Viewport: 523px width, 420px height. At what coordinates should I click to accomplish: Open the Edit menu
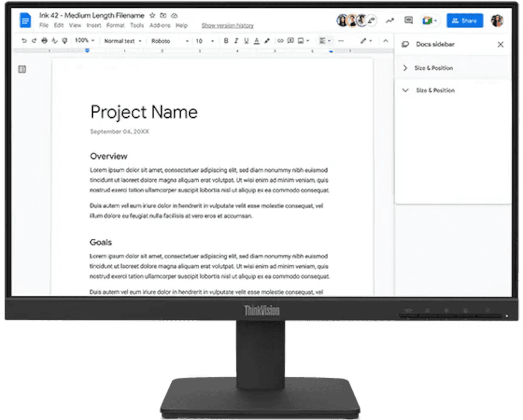point(59,25)
